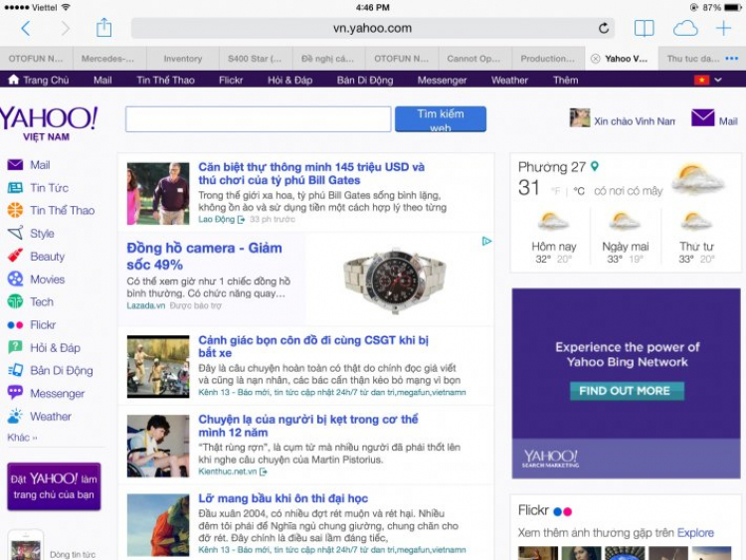Click Đặt Yahoo làm trang chủ button
Screen dimensions: 746x560
point(54,486)
